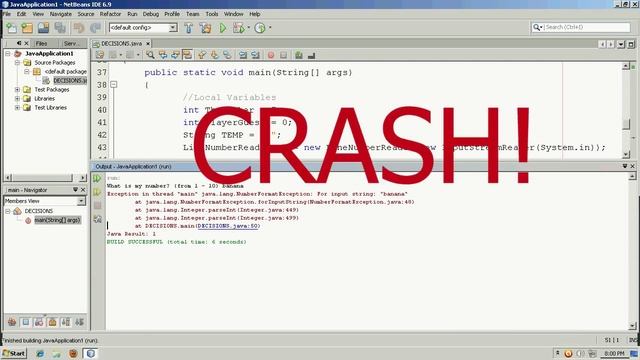The image size is (640, 360).
Task: Collapse the Source Packages node
Action: pyautogui.click(x=17, y=62)
